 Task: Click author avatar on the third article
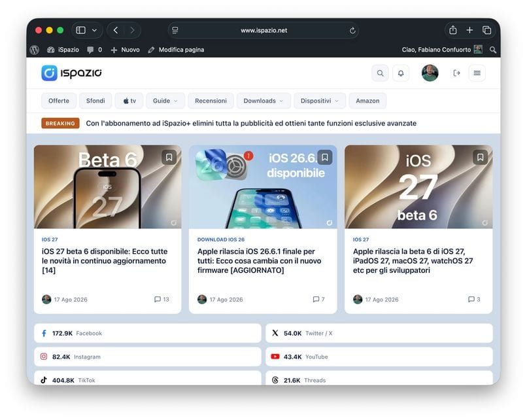pos(358,299)
